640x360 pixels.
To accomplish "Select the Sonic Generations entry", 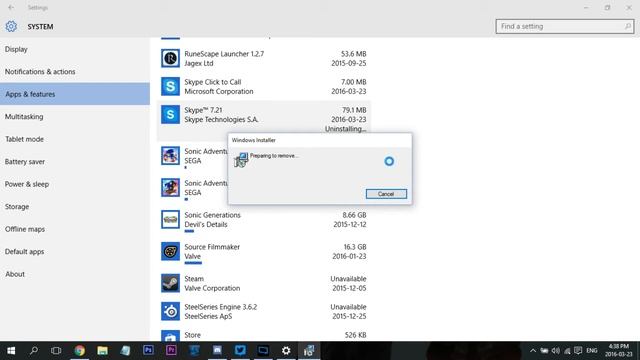I will 264,220.
